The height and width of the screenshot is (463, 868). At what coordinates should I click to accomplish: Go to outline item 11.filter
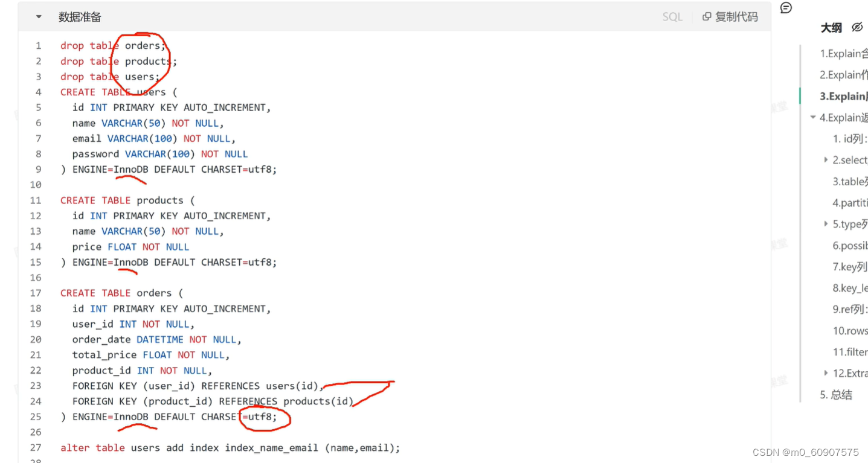click(850, 352)
